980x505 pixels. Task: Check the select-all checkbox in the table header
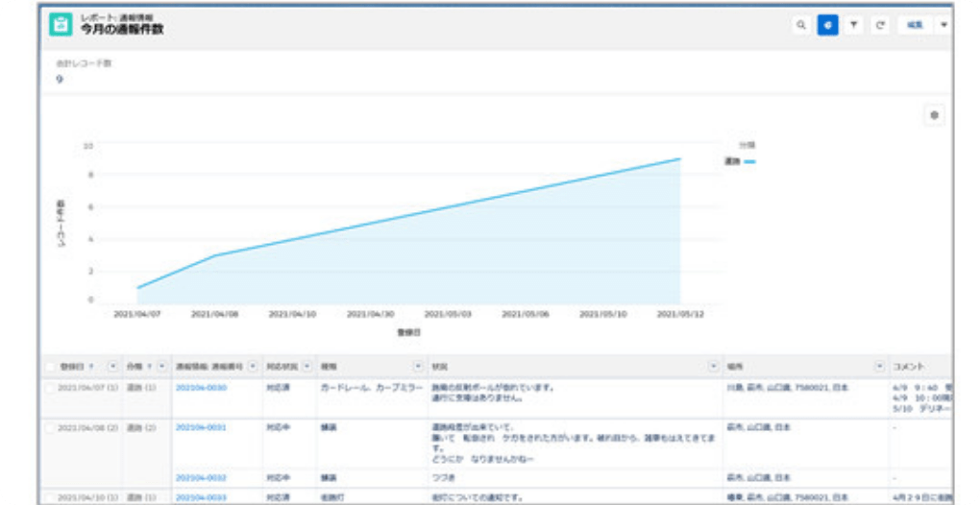tap(51, 367)
